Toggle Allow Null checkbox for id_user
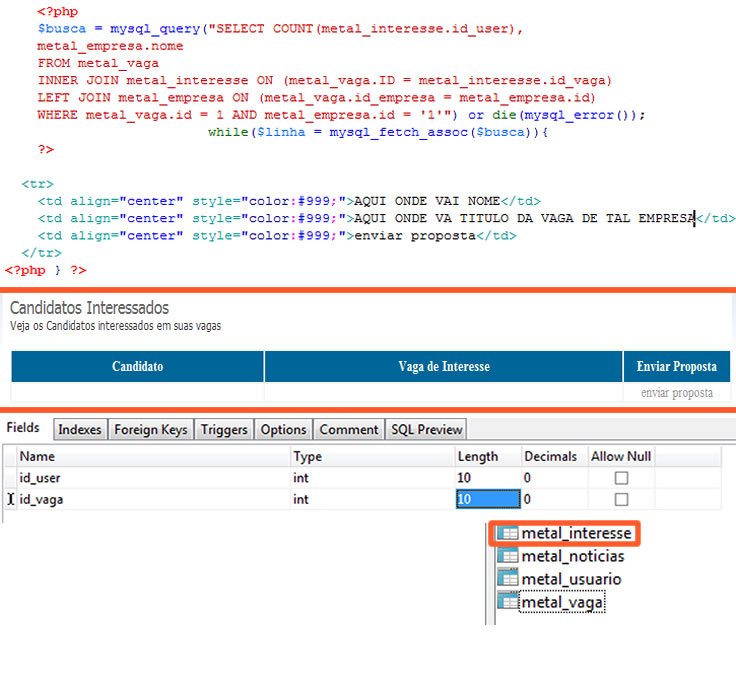Screen dimensions: 736x700 tap(621, 478)
